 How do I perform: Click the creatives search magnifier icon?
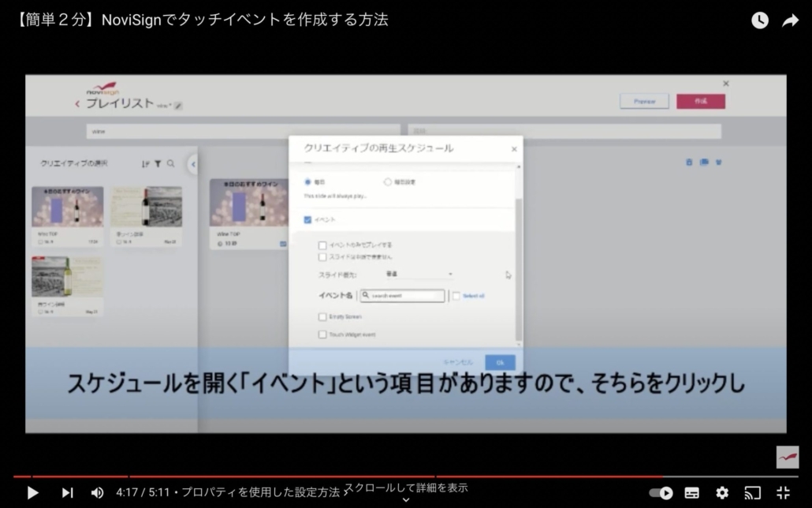170,164
